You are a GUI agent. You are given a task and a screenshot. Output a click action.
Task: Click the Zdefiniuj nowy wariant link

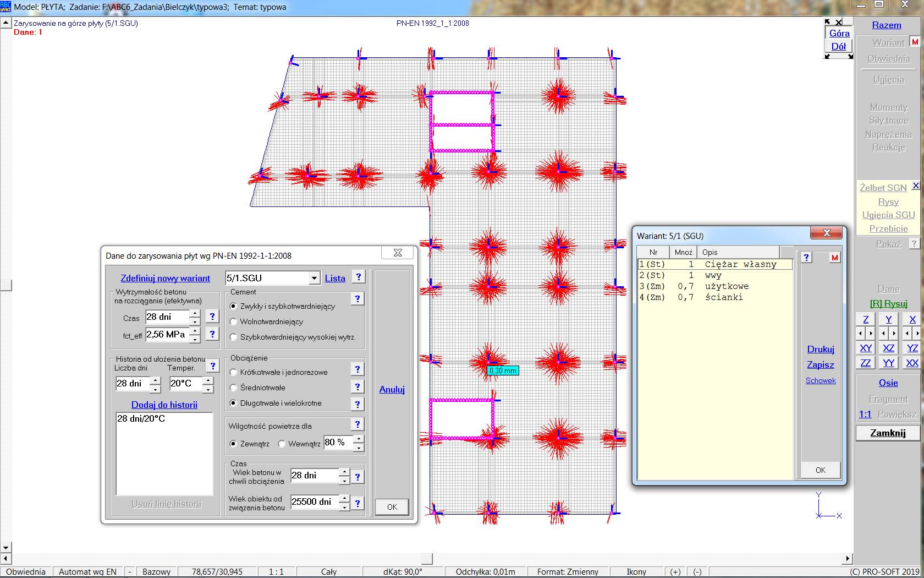coord(165,279)
